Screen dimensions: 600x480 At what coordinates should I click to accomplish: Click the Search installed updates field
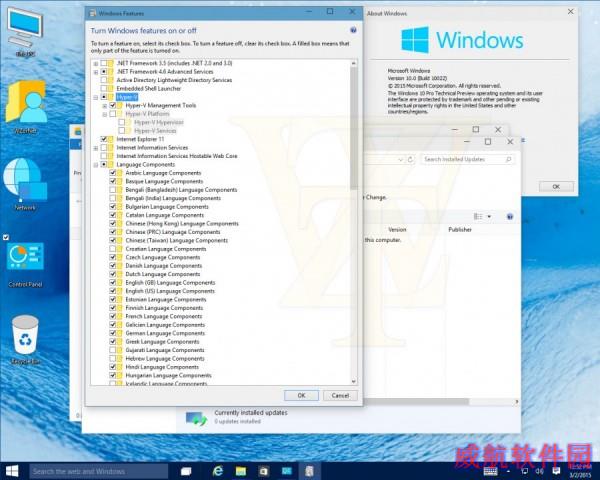point(467,159)
